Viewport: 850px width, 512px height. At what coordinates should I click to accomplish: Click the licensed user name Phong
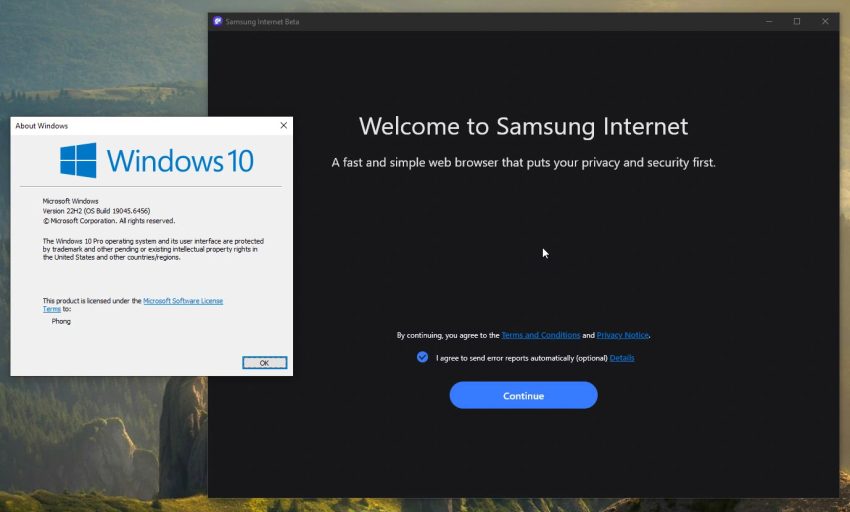[61, 321]
